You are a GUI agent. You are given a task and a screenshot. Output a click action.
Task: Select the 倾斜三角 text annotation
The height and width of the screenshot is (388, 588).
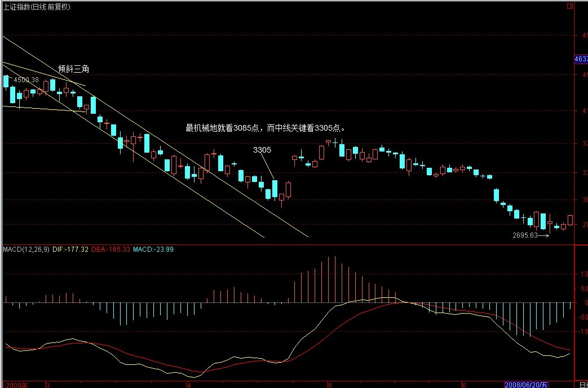[73, 69]
